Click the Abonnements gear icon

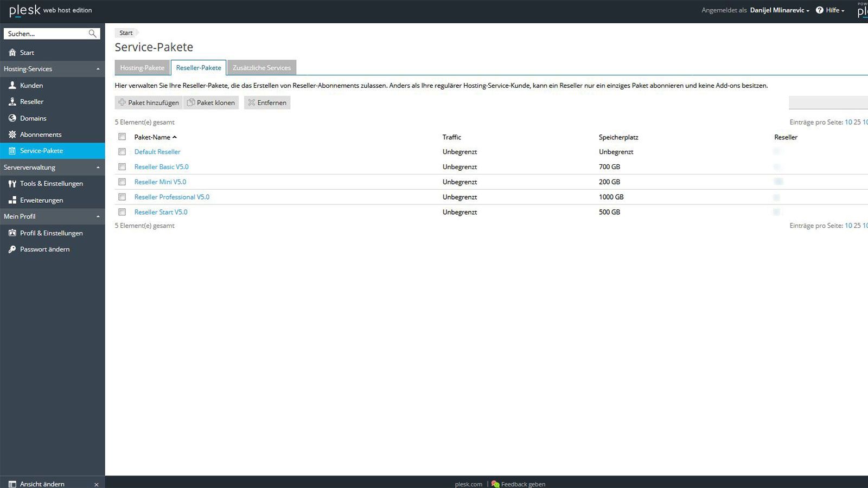tap(11, 134)
